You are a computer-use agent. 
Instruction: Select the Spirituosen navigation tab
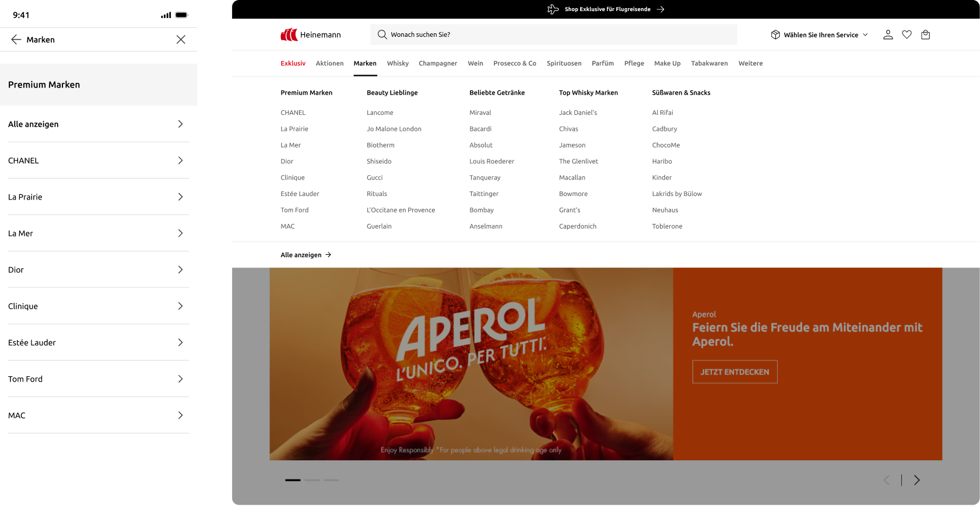click(564, 64)
